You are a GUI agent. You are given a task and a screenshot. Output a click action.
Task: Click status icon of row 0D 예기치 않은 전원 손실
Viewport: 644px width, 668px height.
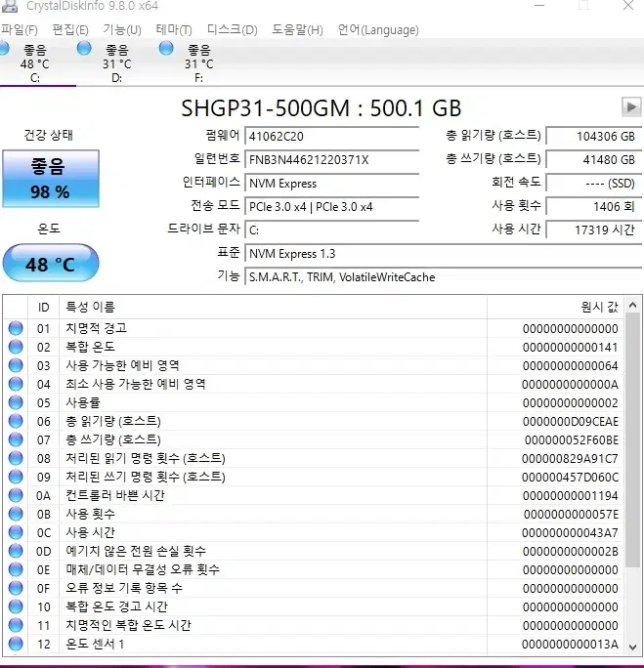coord(16,551)
